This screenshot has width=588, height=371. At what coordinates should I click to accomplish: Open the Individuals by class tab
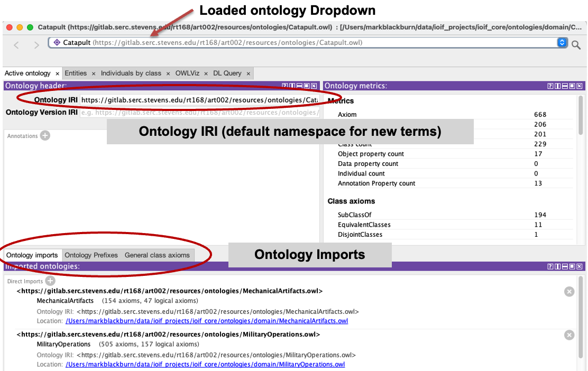pyautogui.click(x=131, y=73)
